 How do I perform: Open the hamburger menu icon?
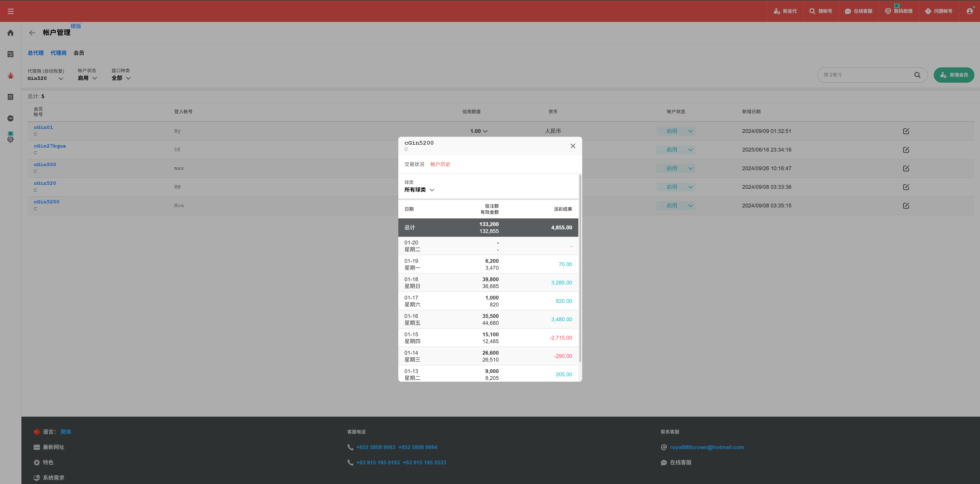[x=11, y=11]
